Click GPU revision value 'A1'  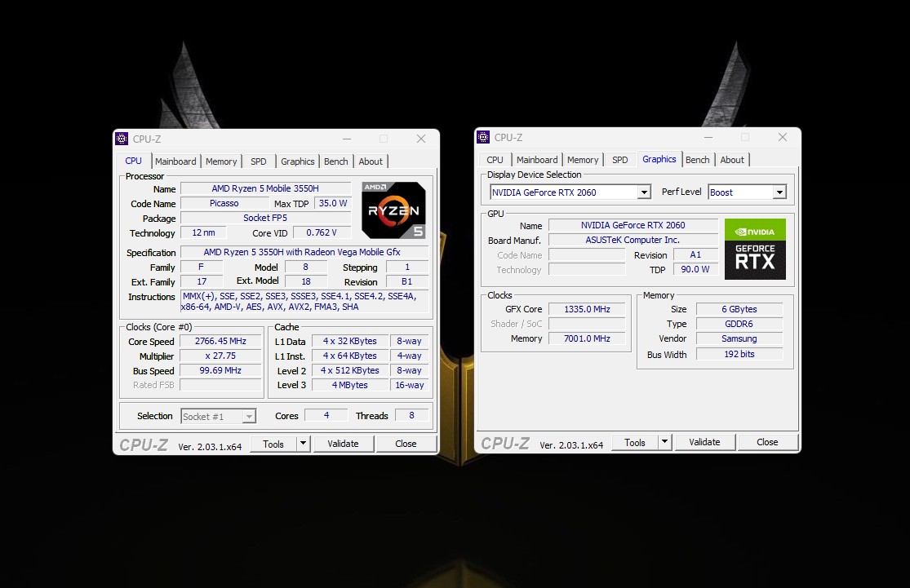695,254
